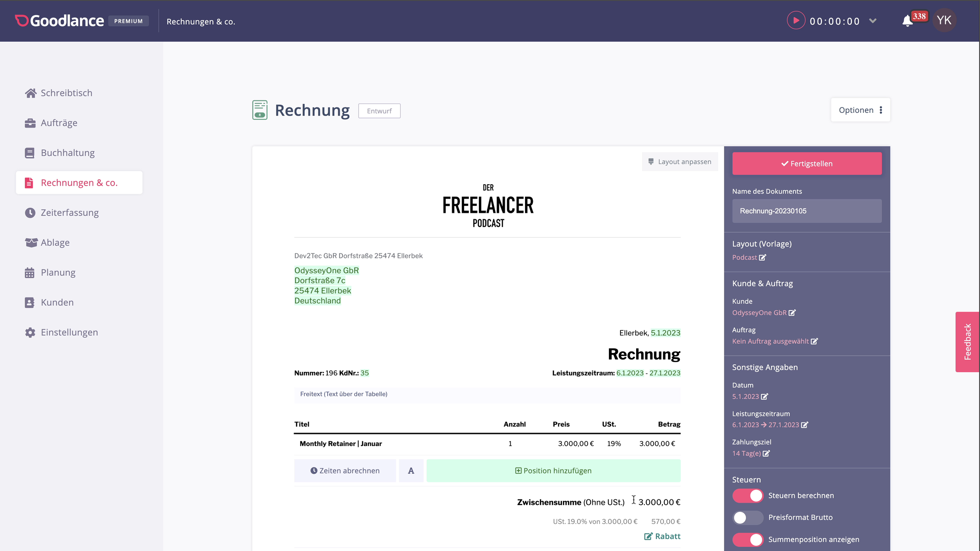This screenshot has height=551, width=980.
Task: Click the text formatting 'A' button
Action: [x=411, y=471]
